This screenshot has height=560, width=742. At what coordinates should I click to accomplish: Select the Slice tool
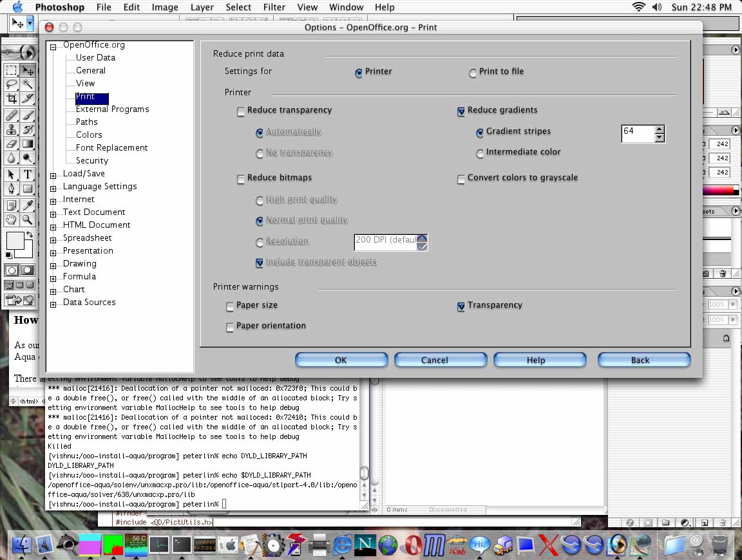[x=28, y=98]
